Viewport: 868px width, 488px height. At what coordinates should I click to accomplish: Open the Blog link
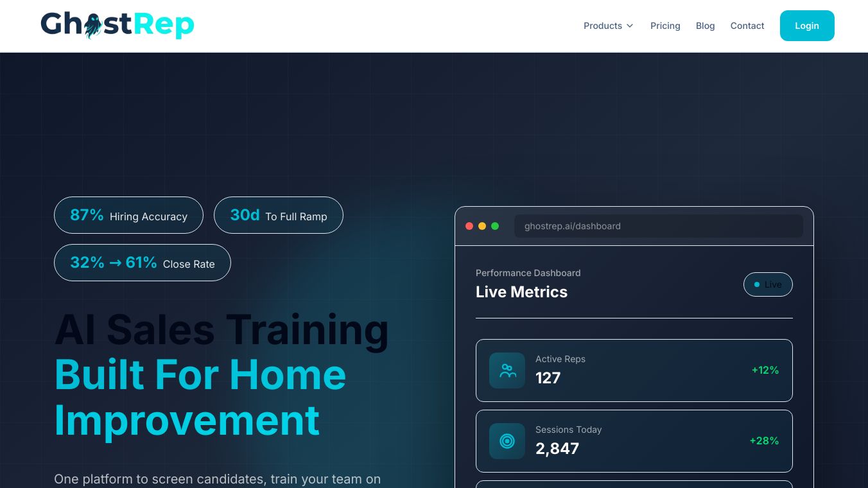coord(705,26)
